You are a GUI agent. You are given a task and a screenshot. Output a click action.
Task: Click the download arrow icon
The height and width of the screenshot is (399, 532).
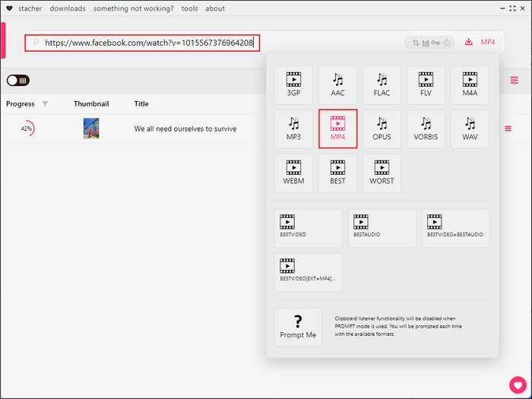[468, 43]
